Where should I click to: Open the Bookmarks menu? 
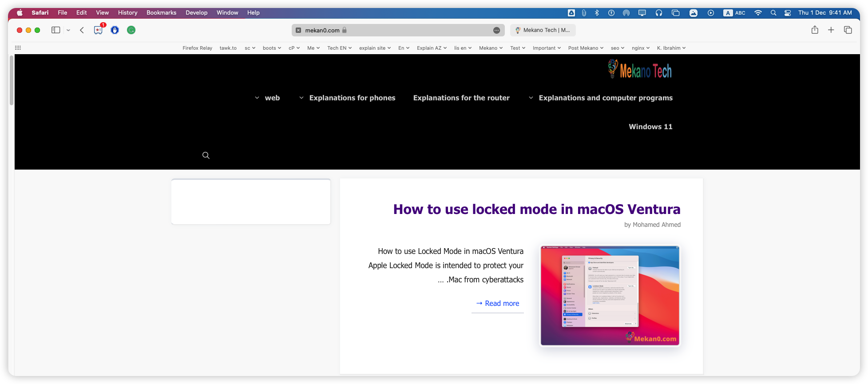162,13
